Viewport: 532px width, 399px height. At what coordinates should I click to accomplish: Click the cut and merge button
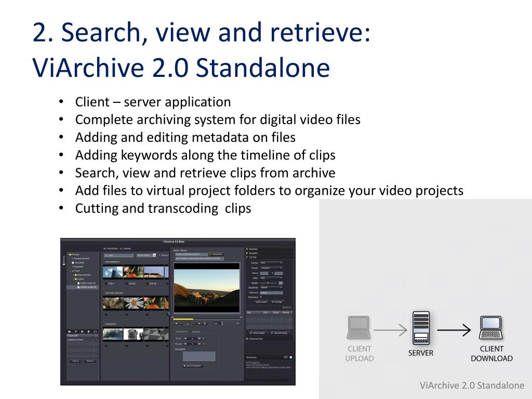280,333
